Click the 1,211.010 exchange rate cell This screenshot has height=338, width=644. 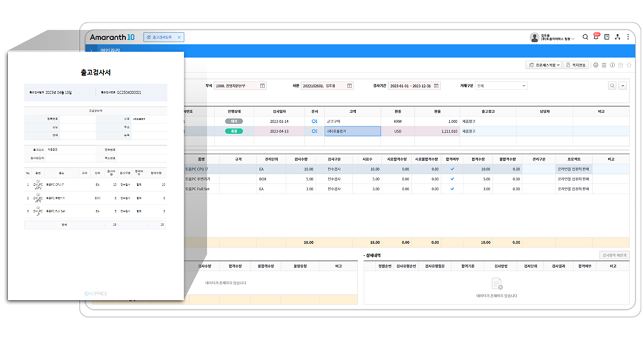coord(437,131)
